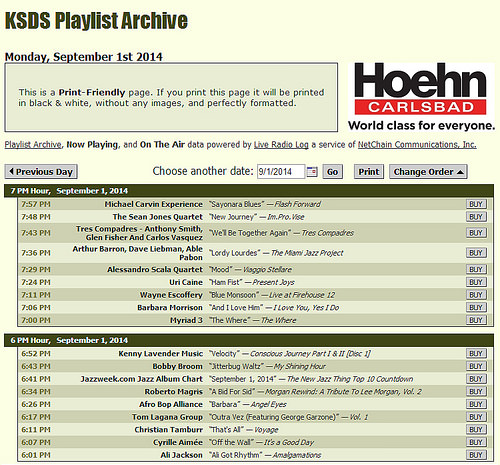Go to the Previous Day

41,172
